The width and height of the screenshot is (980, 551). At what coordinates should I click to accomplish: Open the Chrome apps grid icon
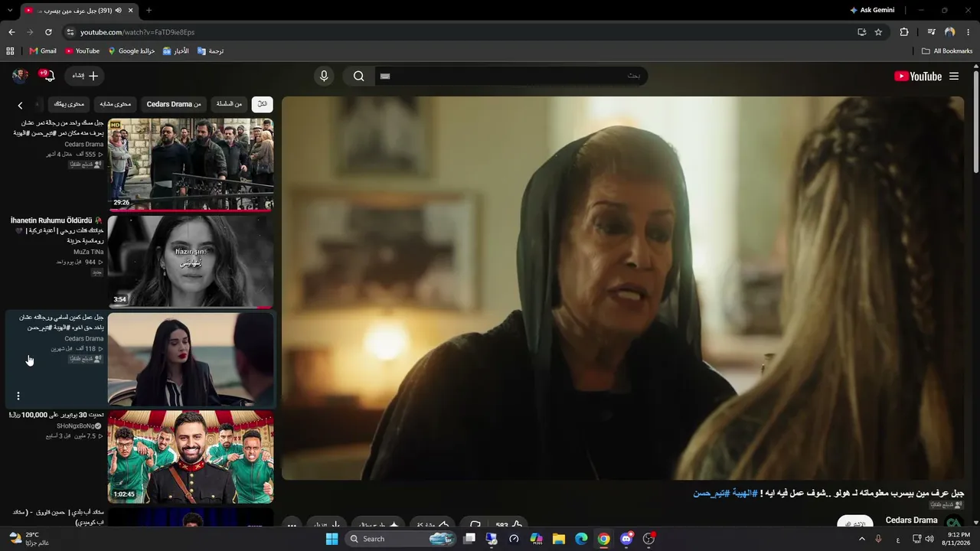10,51
